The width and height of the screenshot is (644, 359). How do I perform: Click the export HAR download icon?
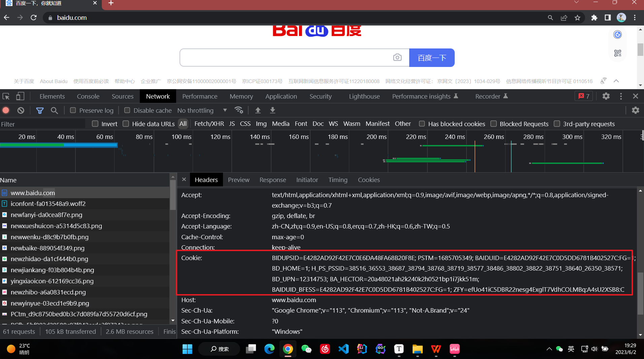tap(272, 110)
